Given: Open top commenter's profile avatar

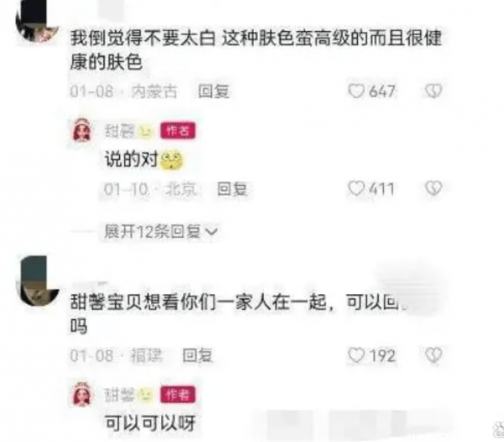Looking at the screenshot, I should [37, 23].
